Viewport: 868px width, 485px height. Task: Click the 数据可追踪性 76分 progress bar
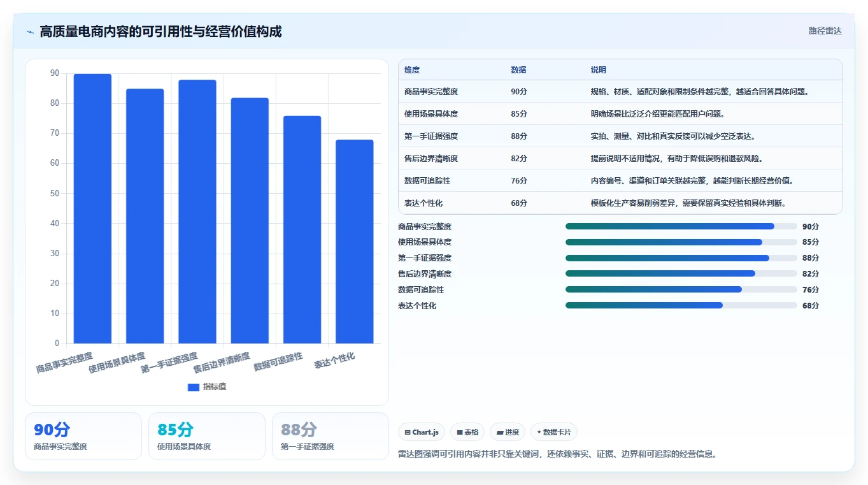681,289
